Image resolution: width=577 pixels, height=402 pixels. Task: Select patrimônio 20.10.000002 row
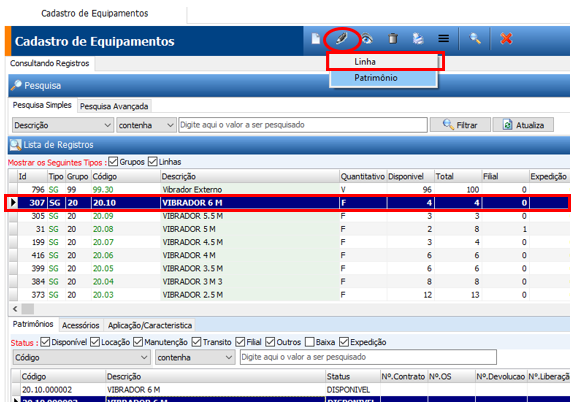point(290,389)
